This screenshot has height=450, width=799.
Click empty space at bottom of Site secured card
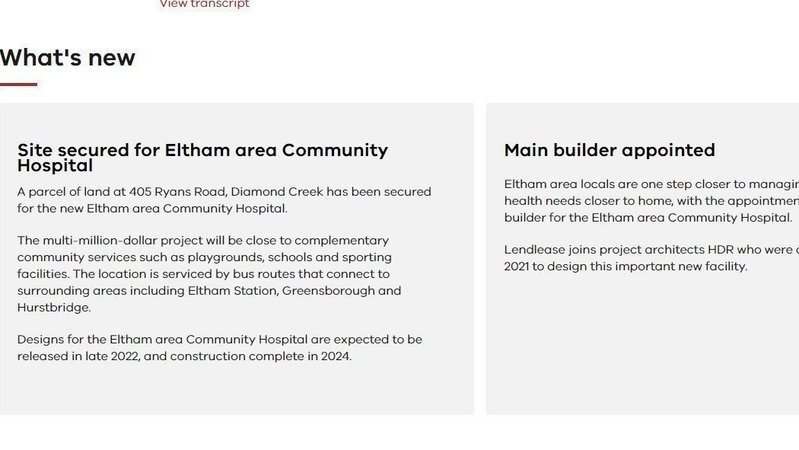point(236,390)
